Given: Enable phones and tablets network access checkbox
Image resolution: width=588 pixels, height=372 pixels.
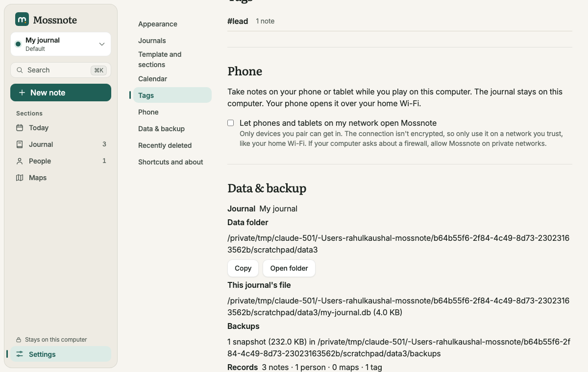Looking at the screenshot, I should tap(231, 123).
